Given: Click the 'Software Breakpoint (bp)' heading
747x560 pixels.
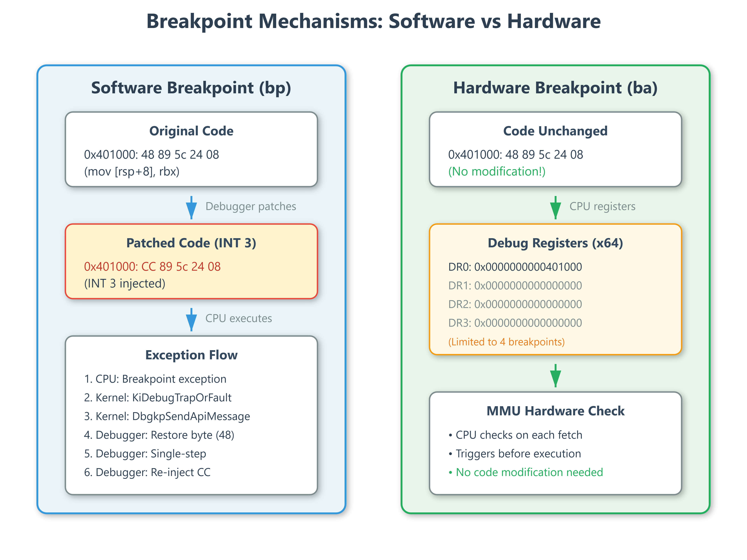Looking at the screenshot, I should (191, 88).
